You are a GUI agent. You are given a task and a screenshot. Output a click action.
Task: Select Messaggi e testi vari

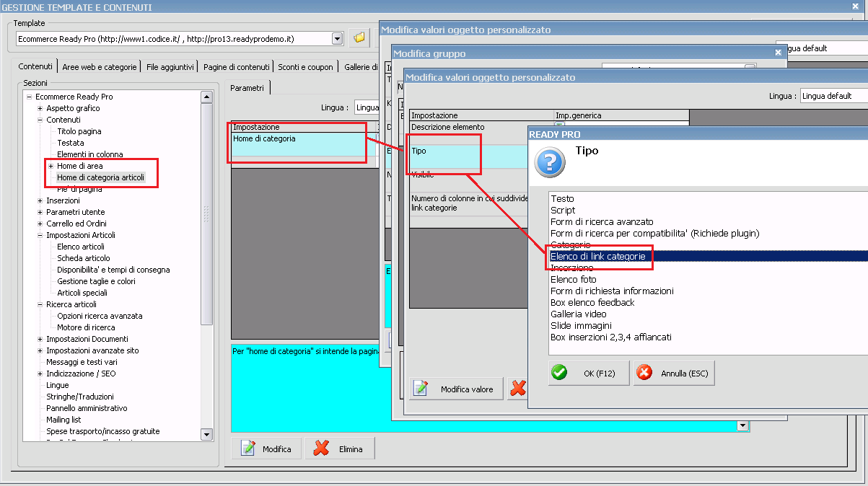(82, 362)
